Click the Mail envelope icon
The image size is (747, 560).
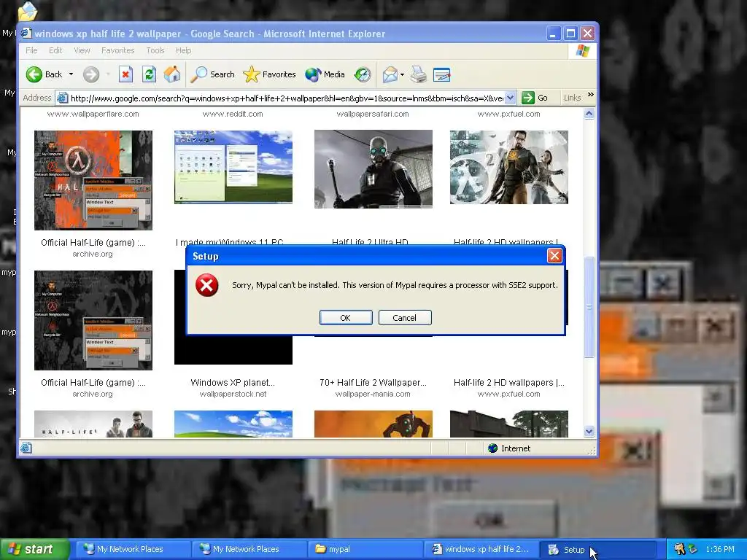coord(390,74)
